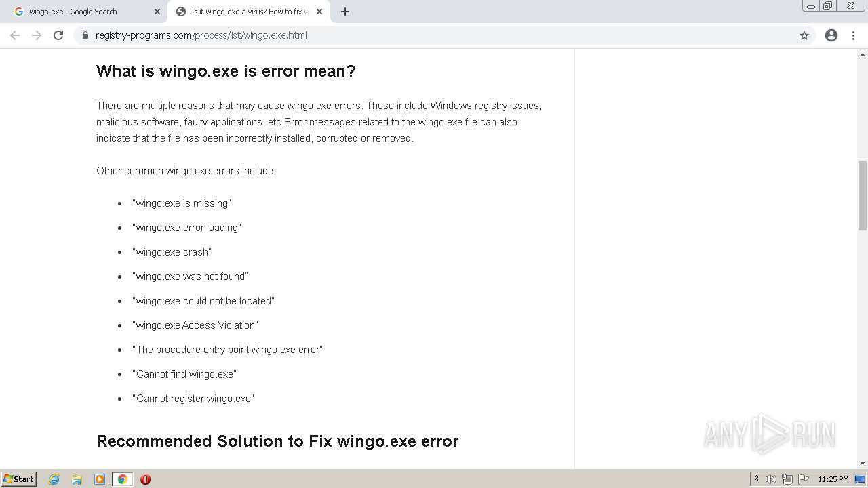Open the Chrome three-dot menu

853,35
